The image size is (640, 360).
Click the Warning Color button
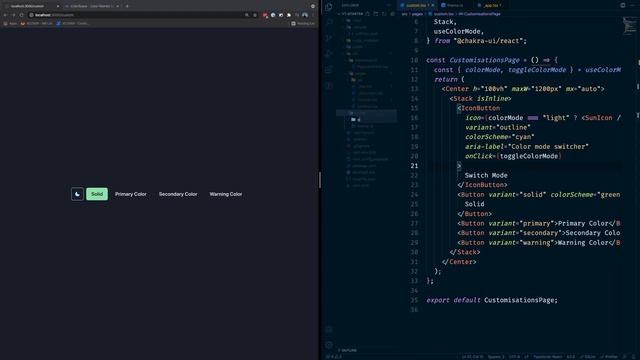tap(226, 194)
